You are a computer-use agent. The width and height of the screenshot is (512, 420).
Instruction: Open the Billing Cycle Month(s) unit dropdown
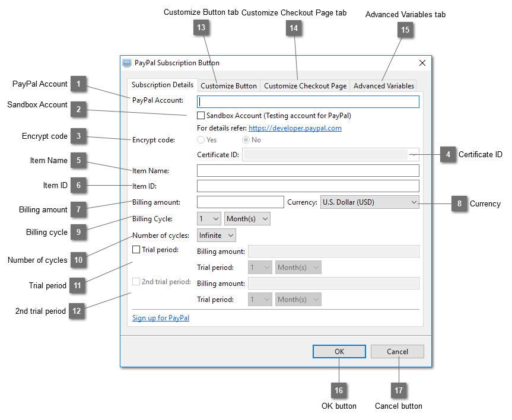[x=247, y=219]
